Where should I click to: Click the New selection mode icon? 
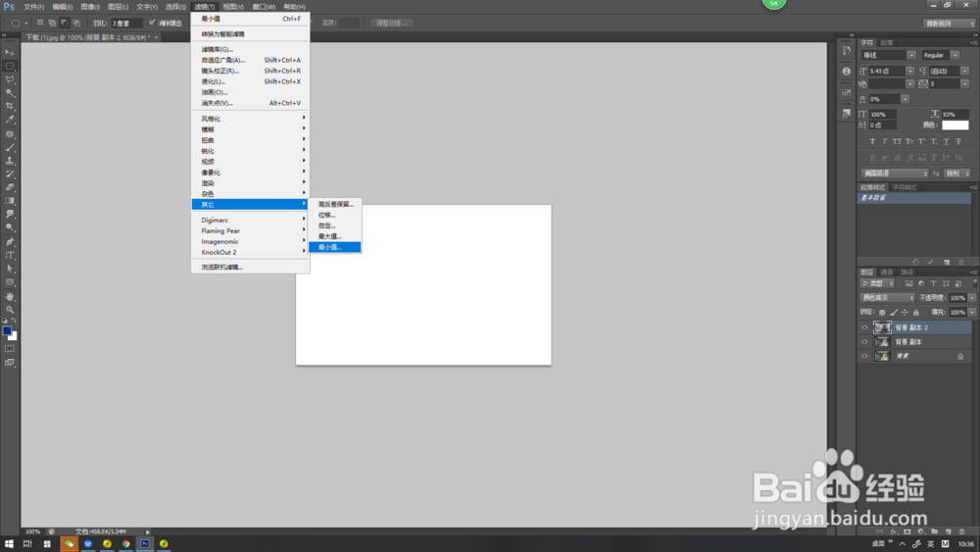[40, 24]
